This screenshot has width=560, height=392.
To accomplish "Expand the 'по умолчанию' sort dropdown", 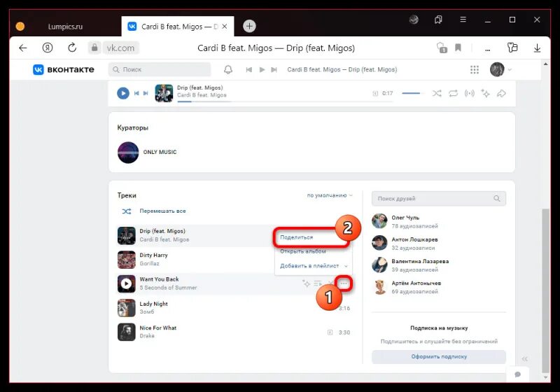I will [330, 195].
